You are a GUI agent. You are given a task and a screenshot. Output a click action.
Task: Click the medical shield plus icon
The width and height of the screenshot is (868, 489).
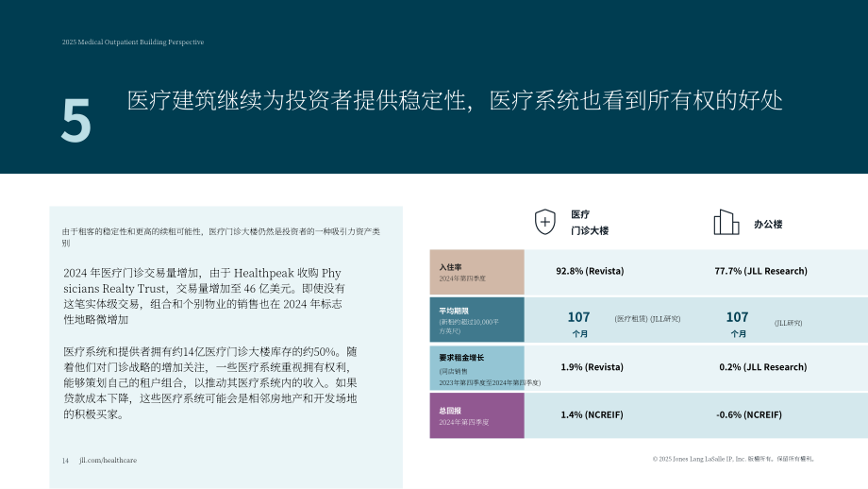(544, 222)
